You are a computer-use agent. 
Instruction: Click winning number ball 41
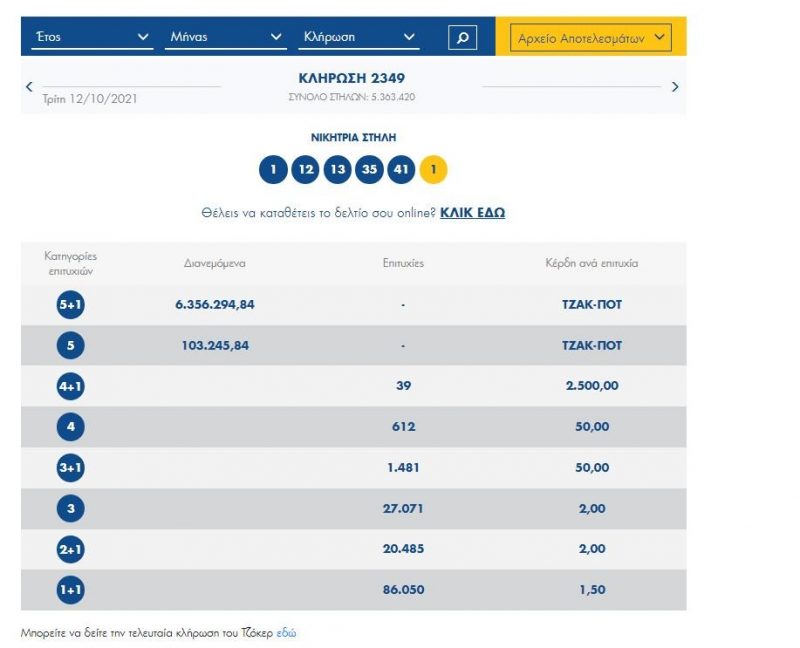[401, 170]
